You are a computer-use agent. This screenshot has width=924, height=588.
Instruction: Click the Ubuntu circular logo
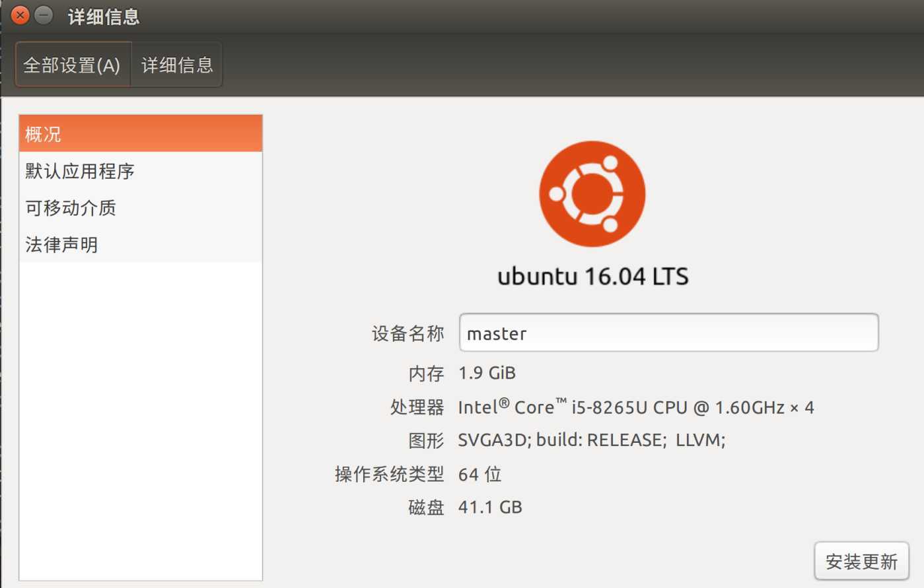pyautogui.click(x=592, y=194)
